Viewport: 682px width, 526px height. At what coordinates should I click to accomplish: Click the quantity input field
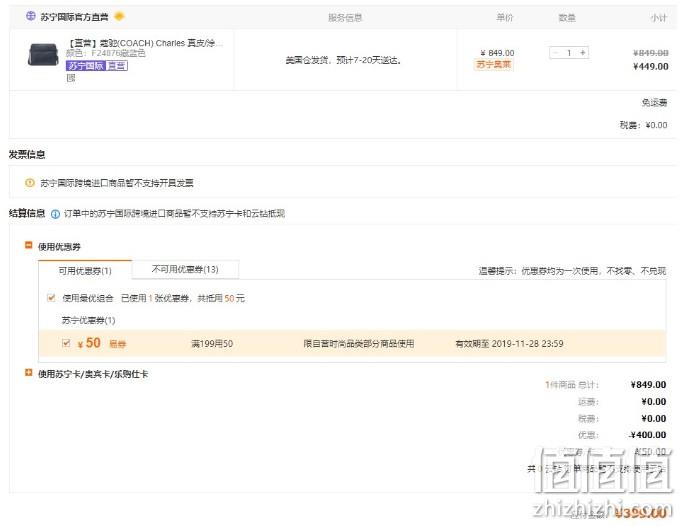569,53
